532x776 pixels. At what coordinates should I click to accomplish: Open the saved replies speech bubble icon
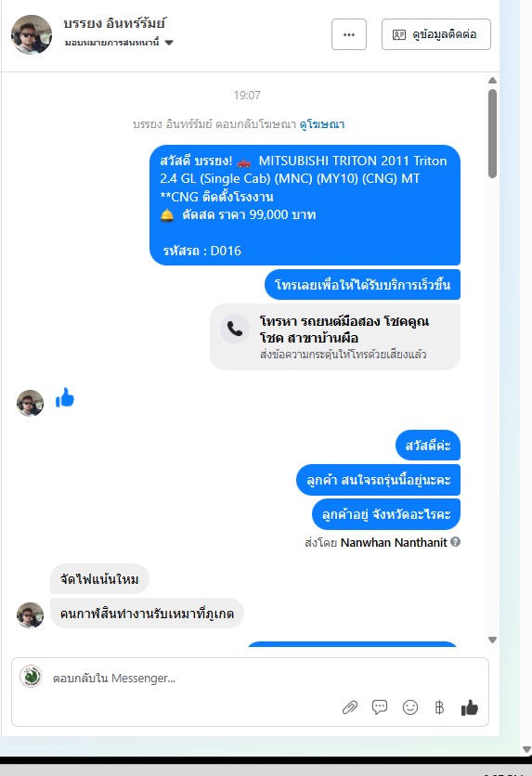pos(380,707)
